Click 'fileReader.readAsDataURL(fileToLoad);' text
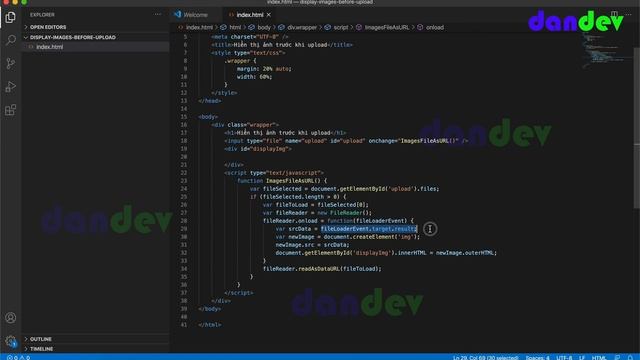This screenshot has width=640, height=360. coord(322,269)
